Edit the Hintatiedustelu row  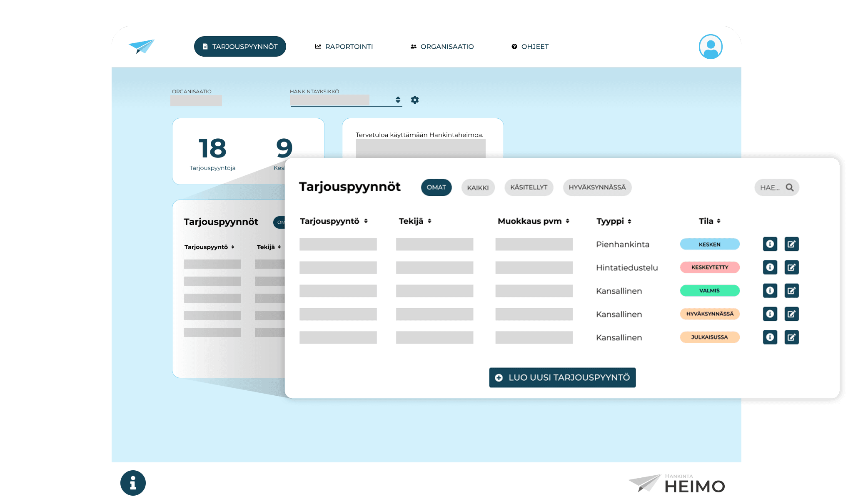point(791,267)
